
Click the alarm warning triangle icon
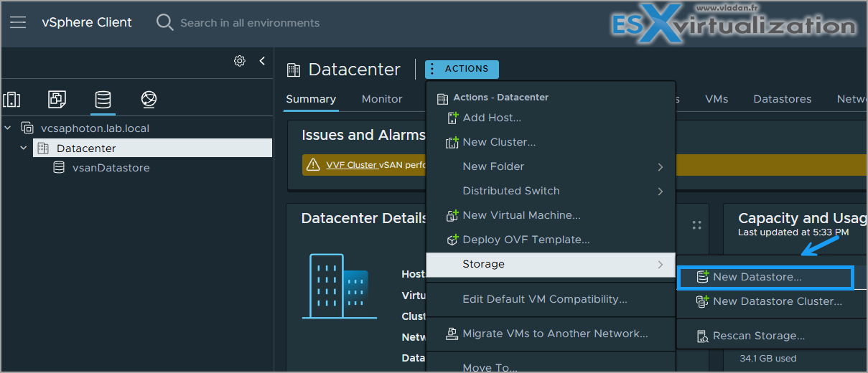313,165
